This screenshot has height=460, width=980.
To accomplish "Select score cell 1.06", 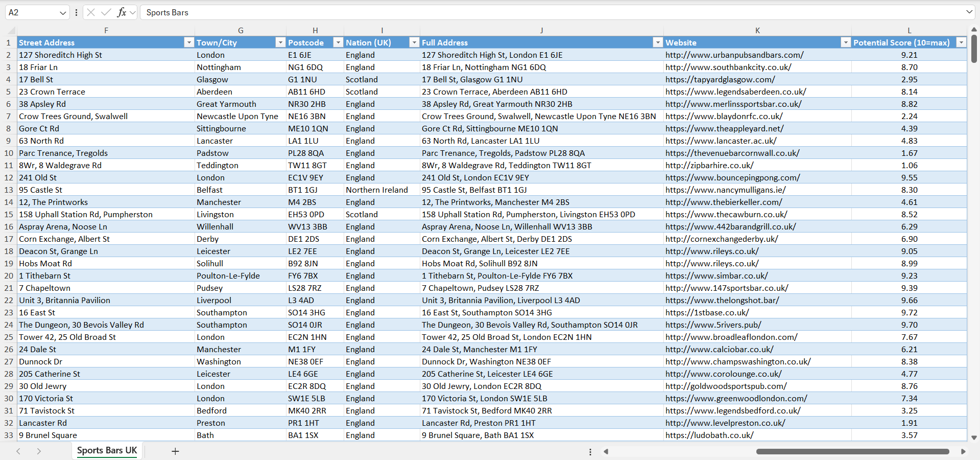I will point(909,165).
